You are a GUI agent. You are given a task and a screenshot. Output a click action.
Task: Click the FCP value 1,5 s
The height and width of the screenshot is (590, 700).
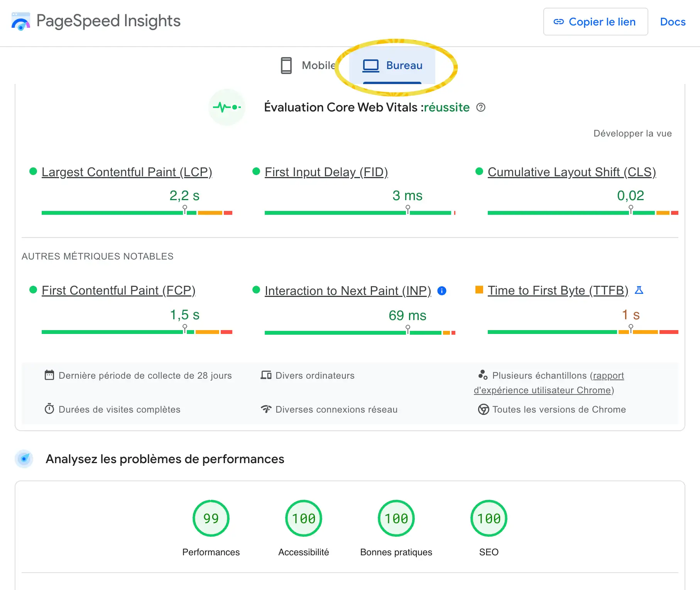[x=185, y=315]
